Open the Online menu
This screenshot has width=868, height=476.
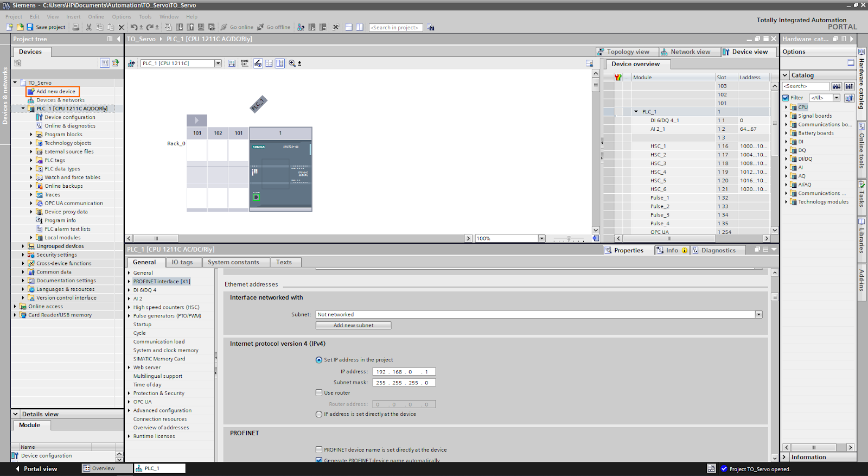[96, 17]
